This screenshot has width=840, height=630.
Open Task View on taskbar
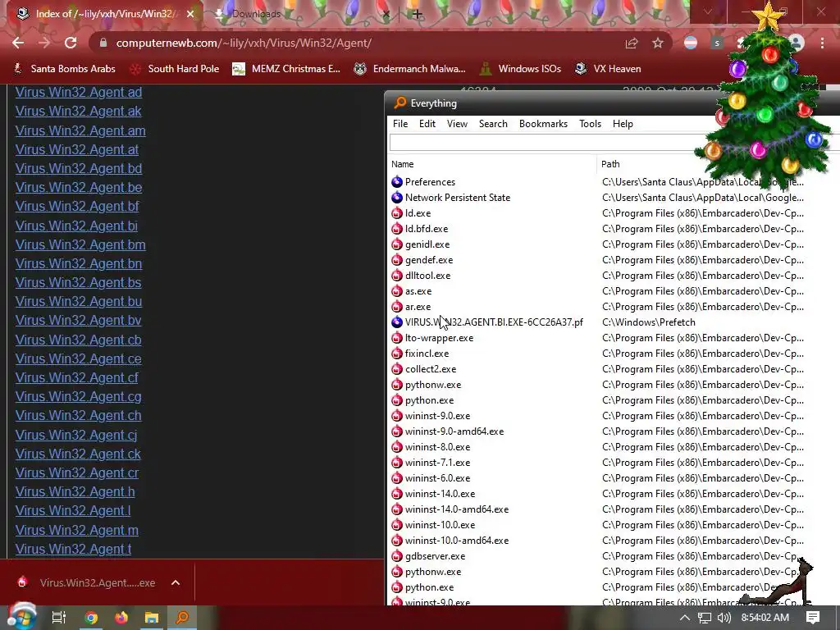(59, 618)
